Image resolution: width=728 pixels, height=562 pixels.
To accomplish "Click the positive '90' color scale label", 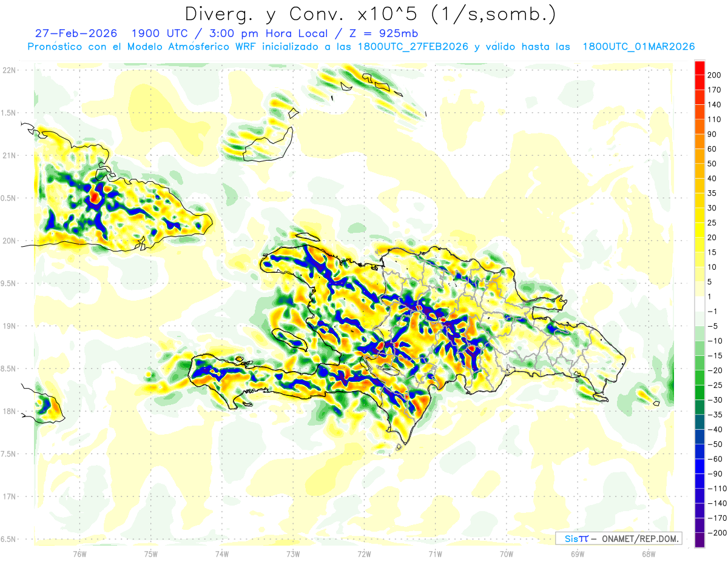I will tap(713, 134).
